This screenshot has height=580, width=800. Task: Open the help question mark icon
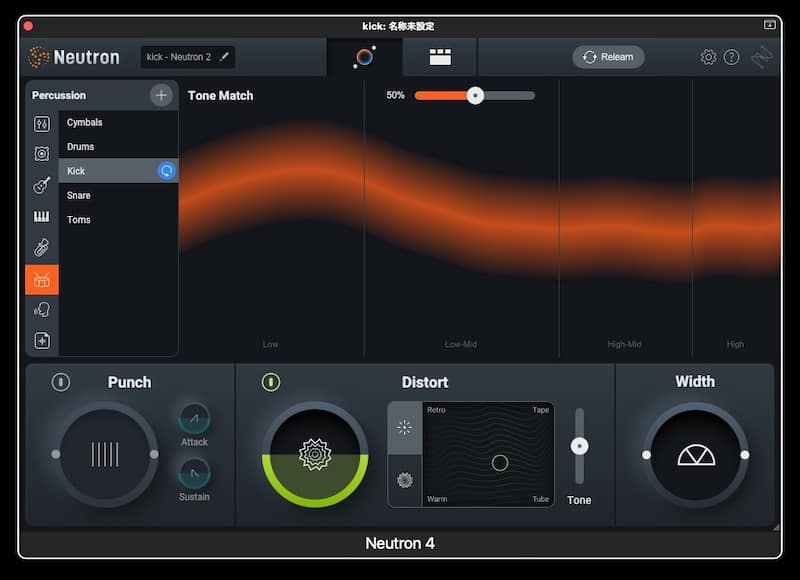731,57
